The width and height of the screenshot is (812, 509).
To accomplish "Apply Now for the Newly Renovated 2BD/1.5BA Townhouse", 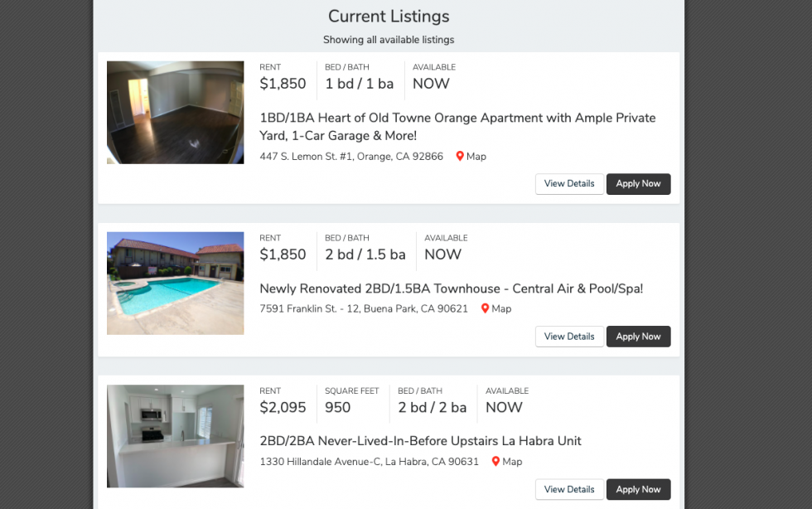I will (638, 336).
